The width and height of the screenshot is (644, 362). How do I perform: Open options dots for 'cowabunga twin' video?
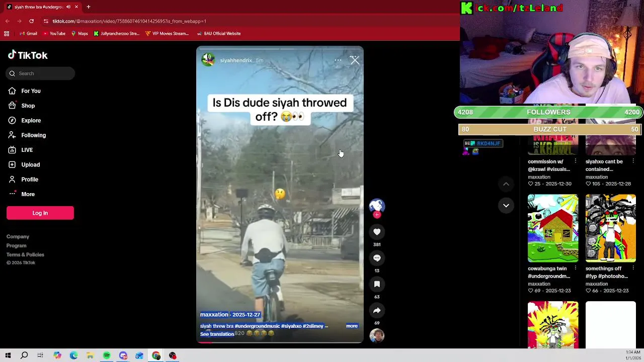pyautogui.click(x=576, y=268)
